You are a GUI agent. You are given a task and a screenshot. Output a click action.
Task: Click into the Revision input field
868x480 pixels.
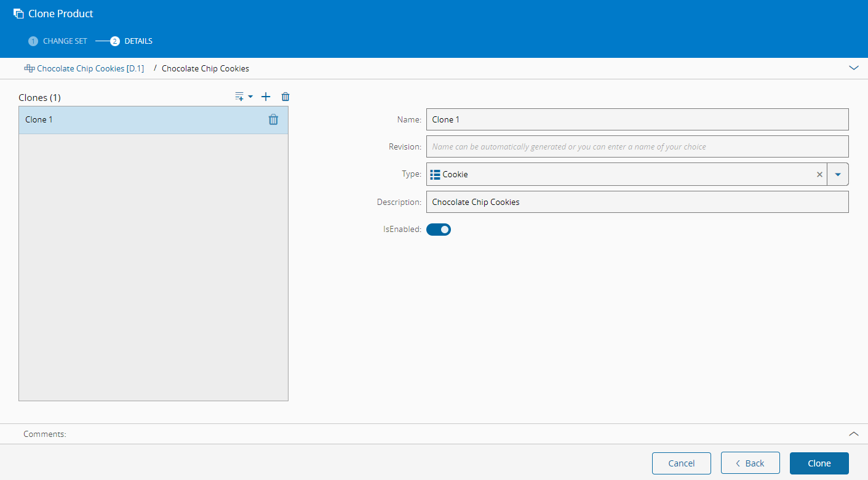pyautogui.click(x=637, y=146)
